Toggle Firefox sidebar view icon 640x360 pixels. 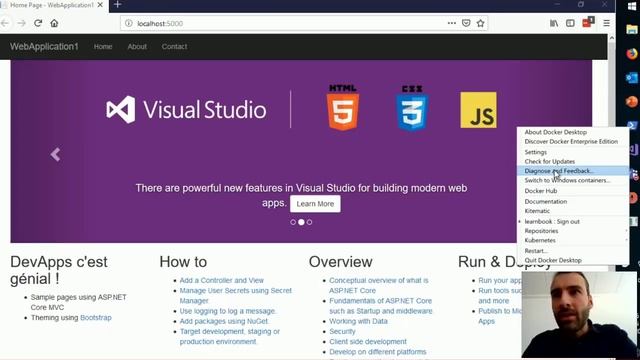tap(570, 23)
